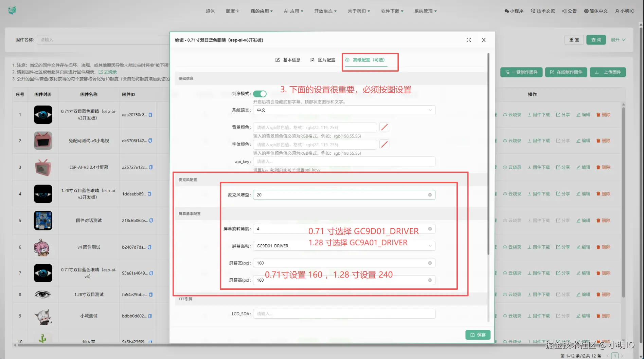Viewport: 644px width, 359px height.
Task: Copy firmware ID aaa20750c8
Action: pos(150,115)
